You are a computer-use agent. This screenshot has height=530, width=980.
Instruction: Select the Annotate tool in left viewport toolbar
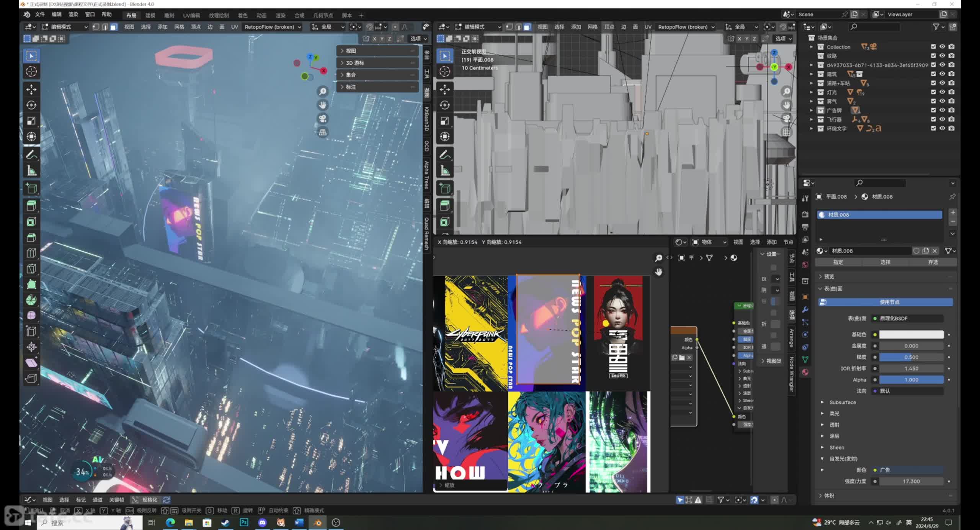click(31, 155)
